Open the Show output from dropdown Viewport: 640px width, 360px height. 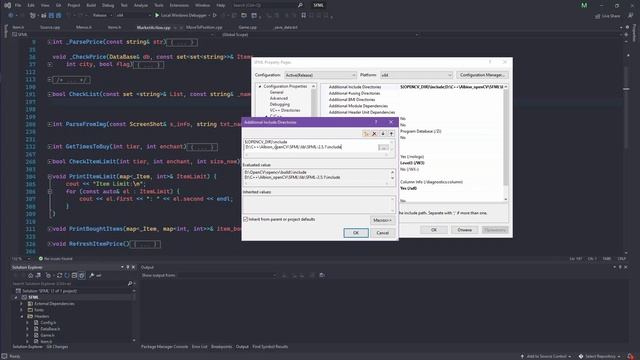pos(227,276)
